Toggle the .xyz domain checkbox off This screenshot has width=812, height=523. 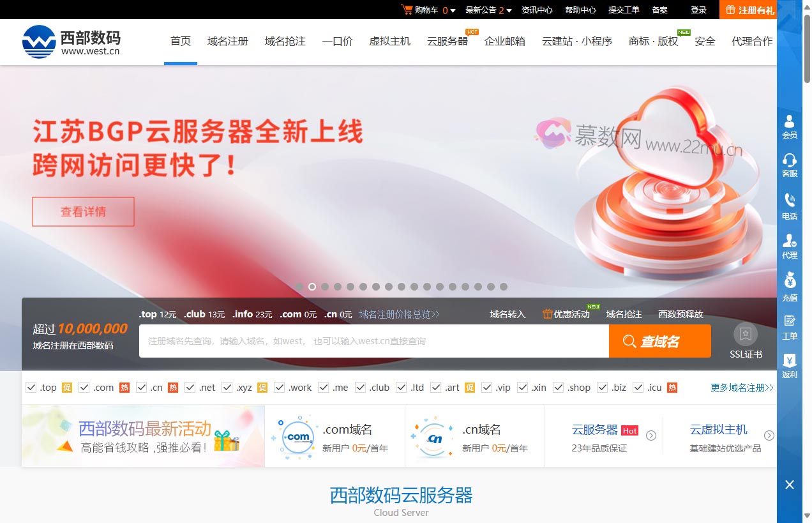click(x=227, y=387)
